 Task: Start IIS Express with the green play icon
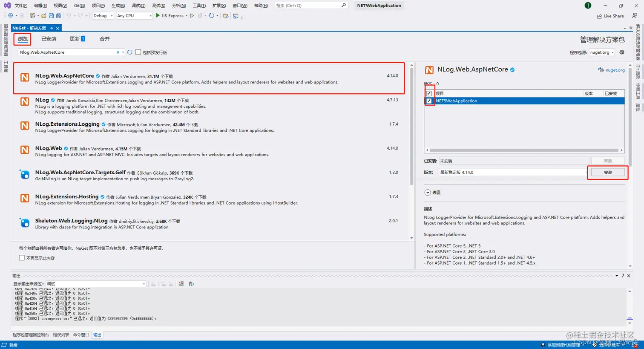coord(158,15)
